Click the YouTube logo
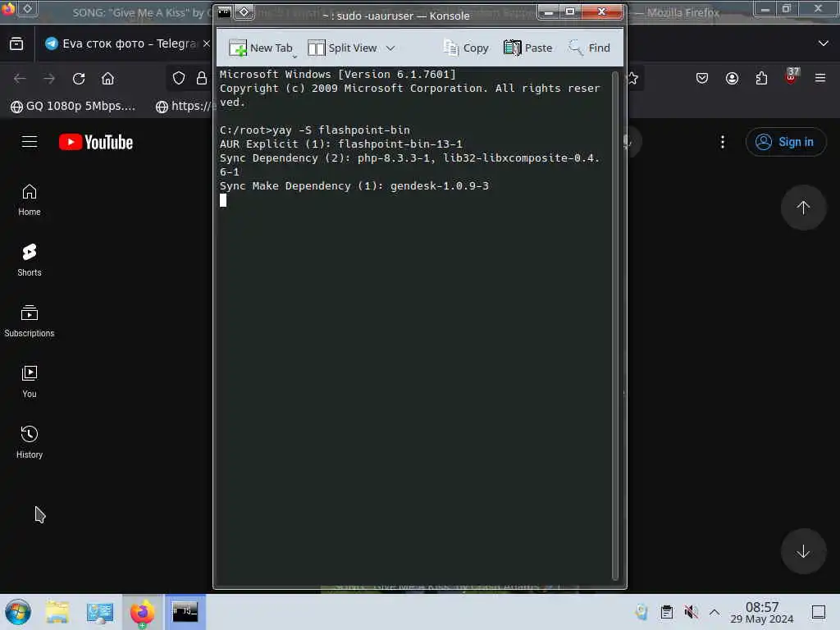 [96, 142]
